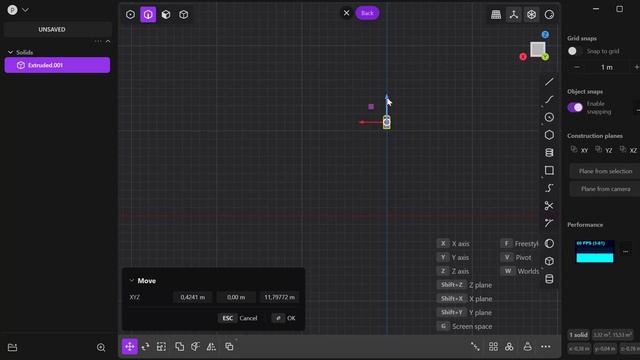The width and height of the screenshot is (640, 360).
Task: Collapse the Move dialog chevron
Action: [x=131, y=281]
